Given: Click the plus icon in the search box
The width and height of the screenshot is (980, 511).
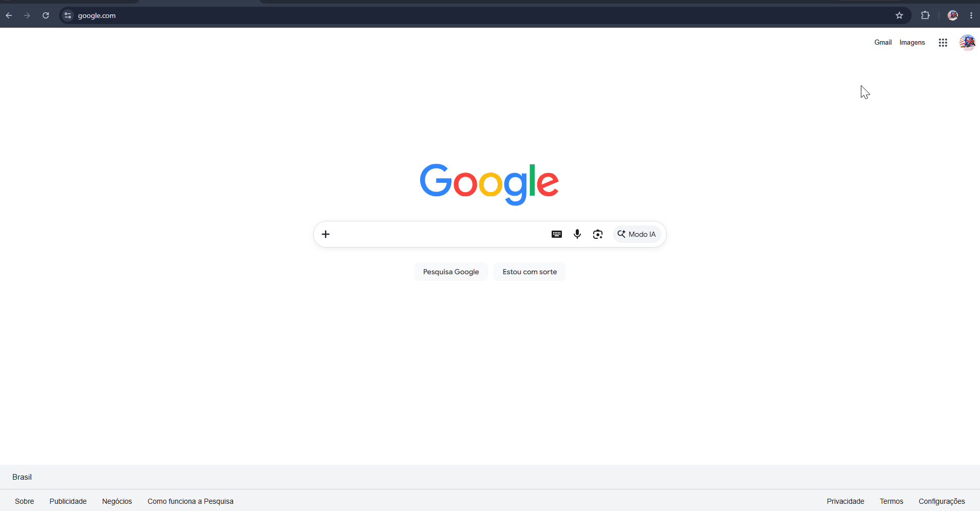Looking at the screenshot, I should (x=326, y=234).
